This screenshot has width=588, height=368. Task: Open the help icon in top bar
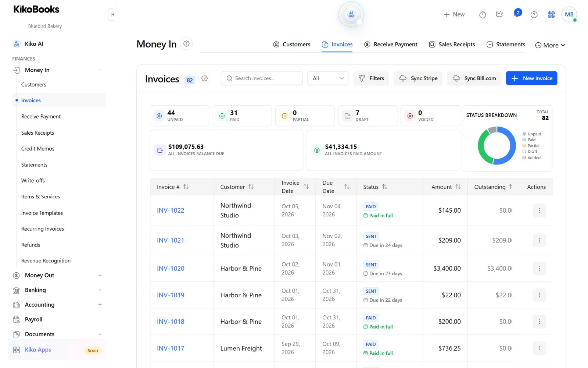534,15
